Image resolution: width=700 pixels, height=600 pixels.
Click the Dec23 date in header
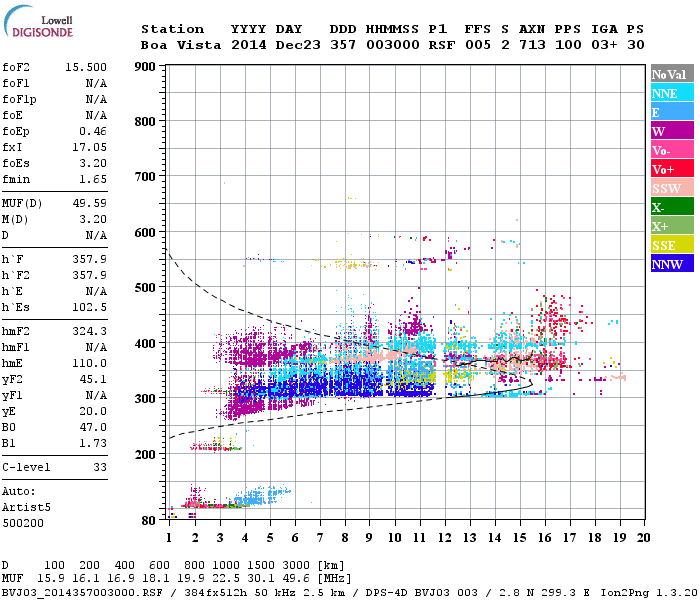click(x=298, y=45)
